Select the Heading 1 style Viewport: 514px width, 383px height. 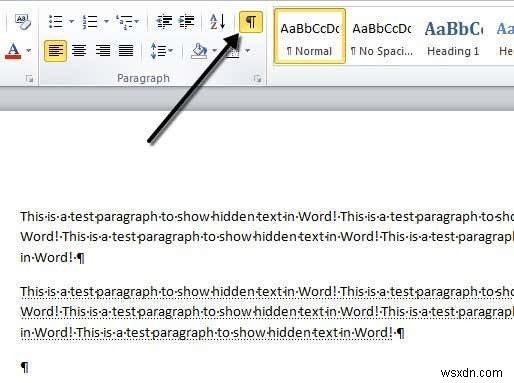453,36
